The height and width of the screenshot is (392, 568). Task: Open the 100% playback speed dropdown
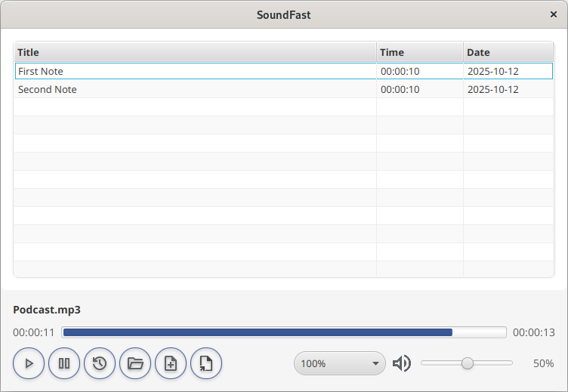click(339, 363)
